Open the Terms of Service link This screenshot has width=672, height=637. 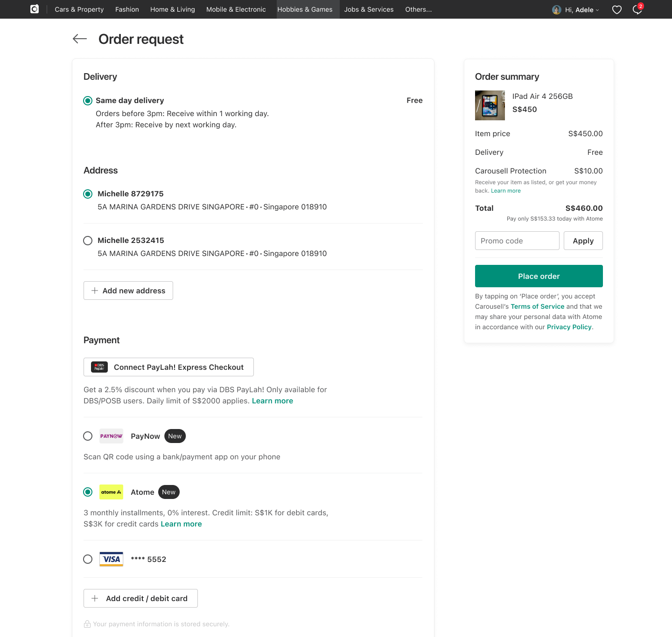pyautogui.click(x=537, y=306)
